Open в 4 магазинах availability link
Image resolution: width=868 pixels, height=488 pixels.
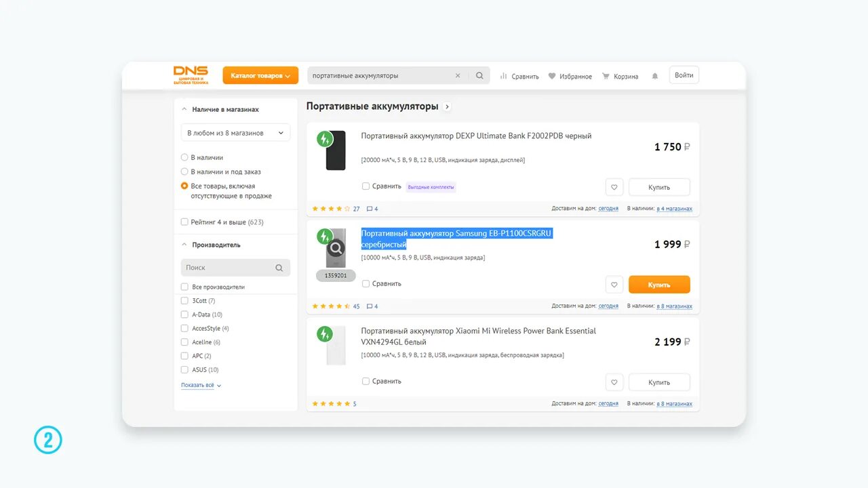[675, 209]
